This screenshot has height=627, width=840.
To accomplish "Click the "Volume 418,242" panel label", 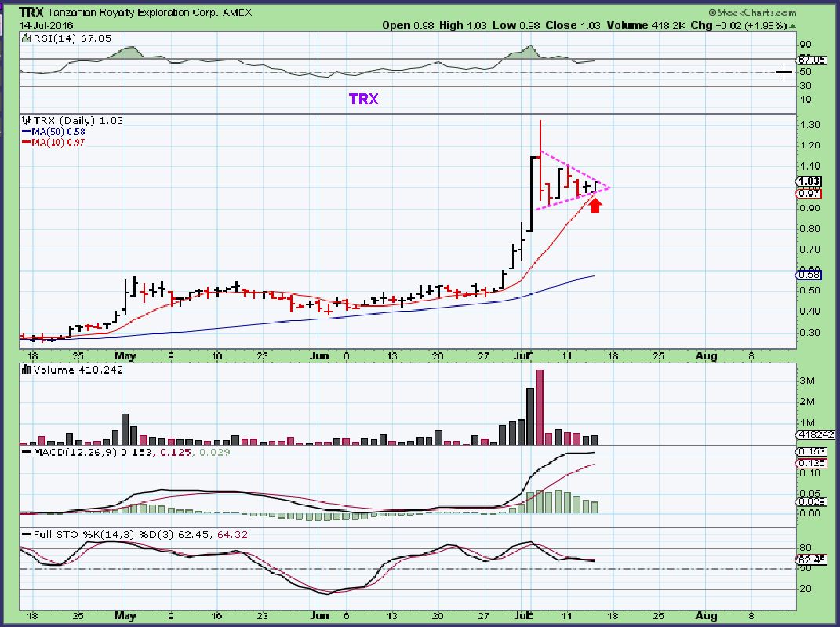I will click(78, 370).
